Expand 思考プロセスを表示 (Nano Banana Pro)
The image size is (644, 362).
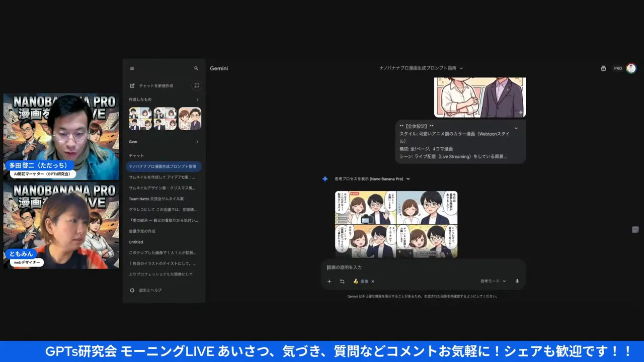[x=408, y=178]
